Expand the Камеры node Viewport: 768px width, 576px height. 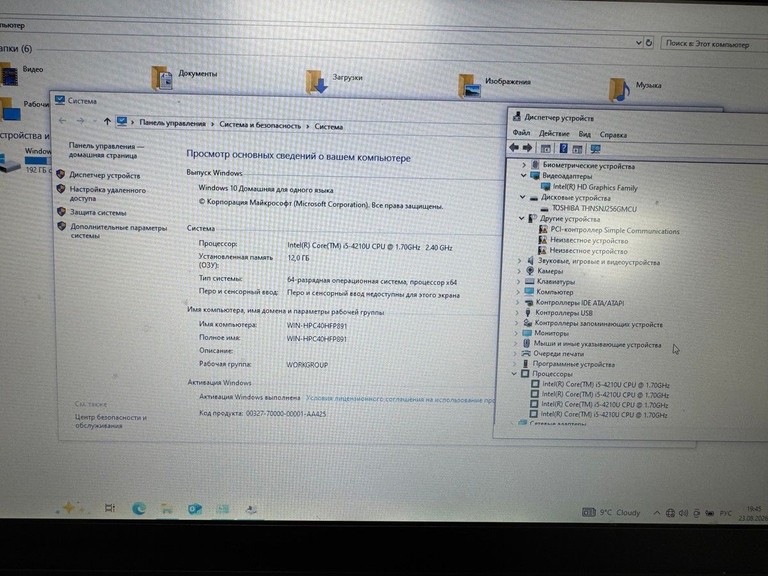point(519,270)
